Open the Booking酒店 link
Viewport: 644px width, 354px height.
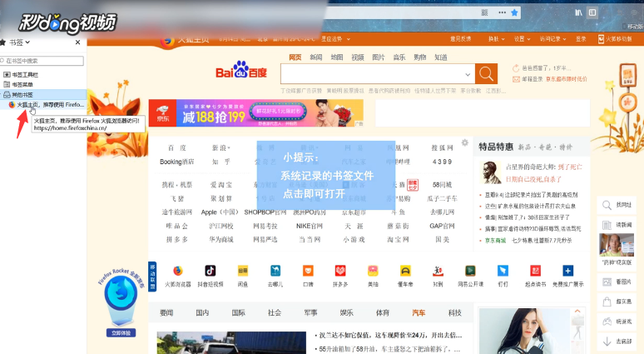click(176, 162)
